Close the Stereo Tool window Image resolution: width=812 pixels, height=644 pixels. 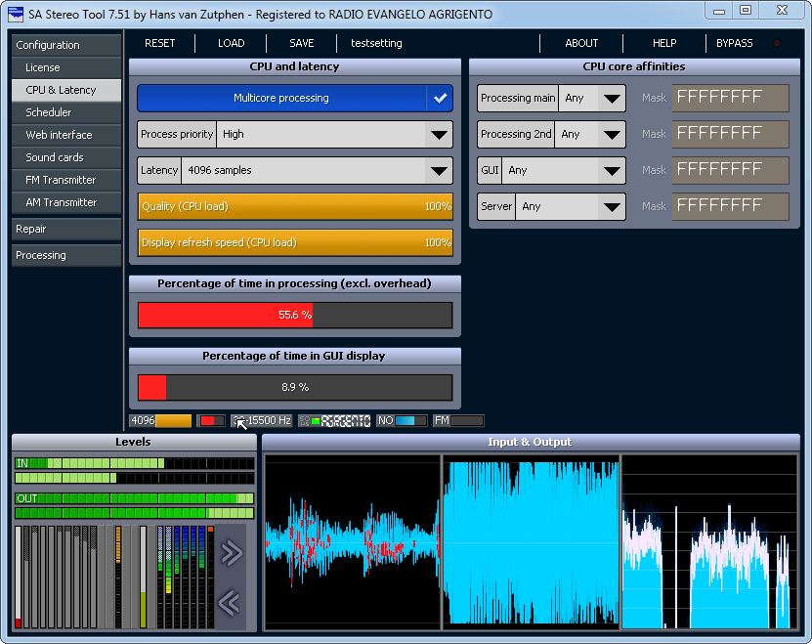pyautogui.click(x=782, y=11)
